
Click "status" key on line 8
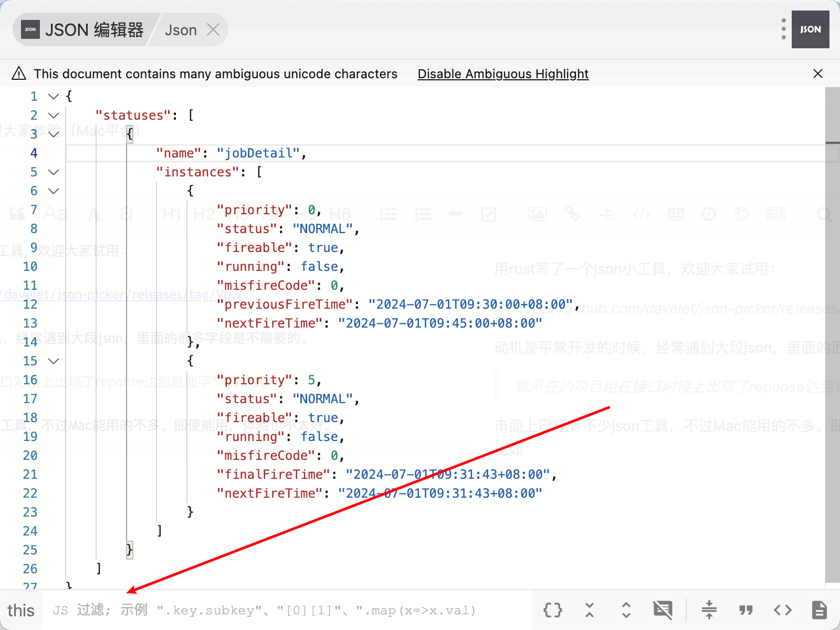(x=247, y=229)
